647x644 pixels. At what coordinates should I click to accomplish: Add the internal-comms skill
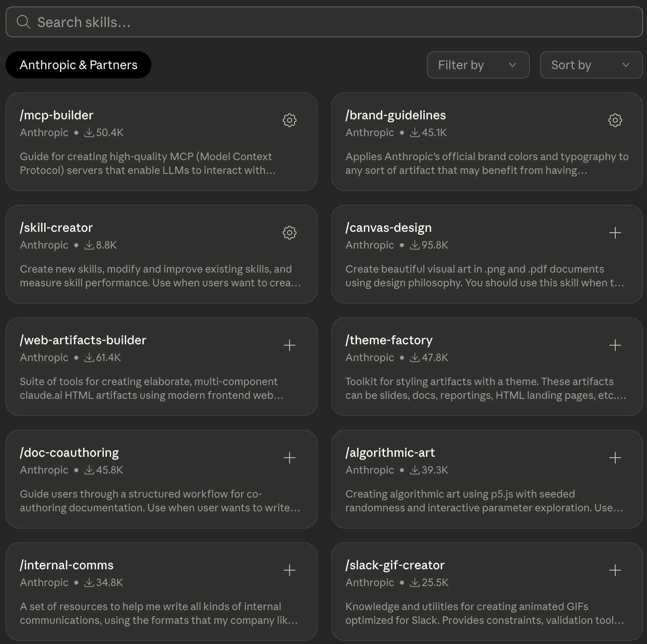[x=290, y=570]
